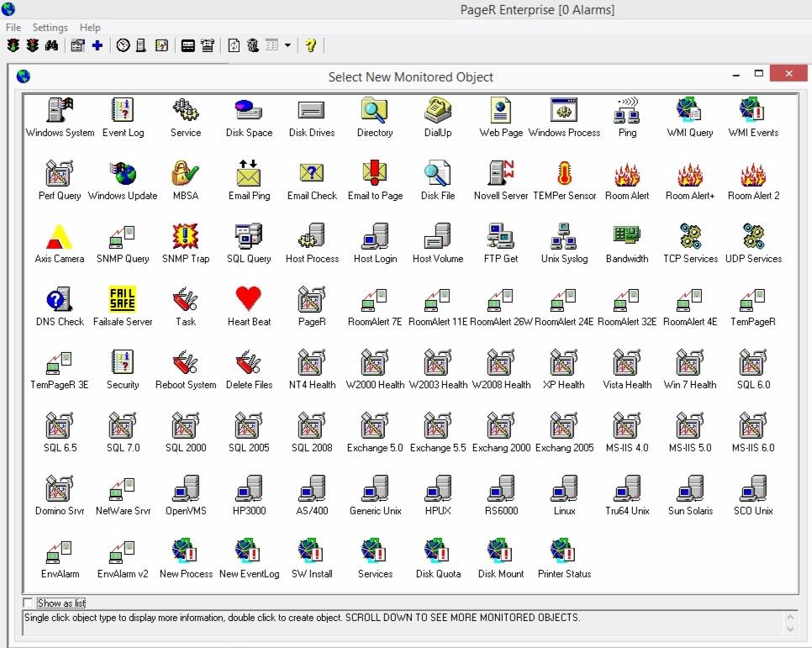Choose the Directory monitored object
The image size is (812, 648).
(x=375, y=110)
